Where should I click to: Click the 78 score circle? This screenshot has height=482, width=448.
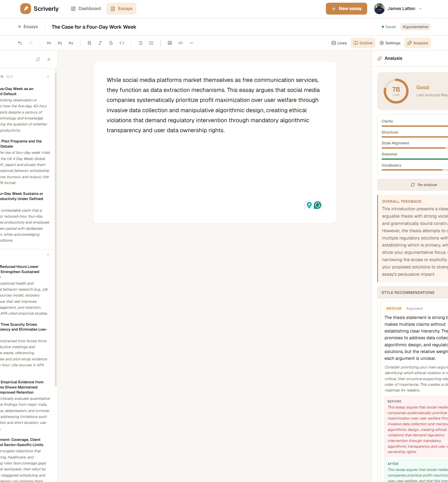point(396,91)
